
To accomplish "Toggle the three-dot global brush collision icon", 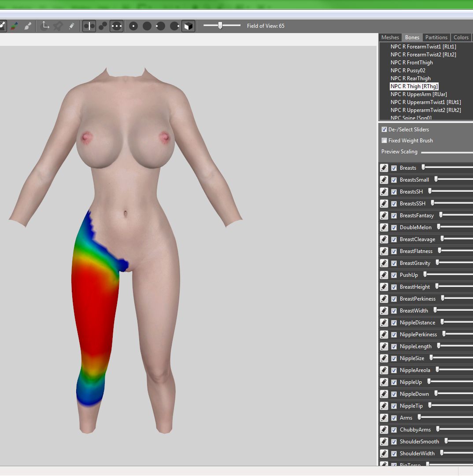I will pyautogui.click(x=117, y=26).
